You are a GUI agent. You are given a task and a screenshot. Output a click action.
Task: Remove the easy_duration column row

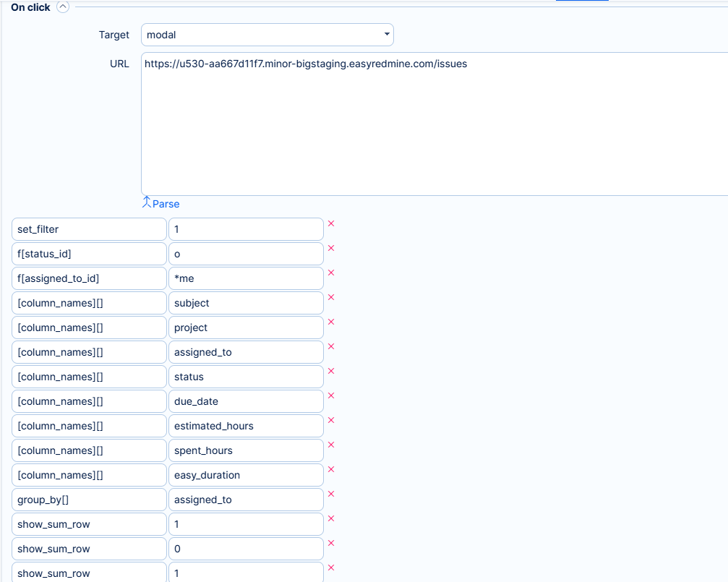[331, 469]
